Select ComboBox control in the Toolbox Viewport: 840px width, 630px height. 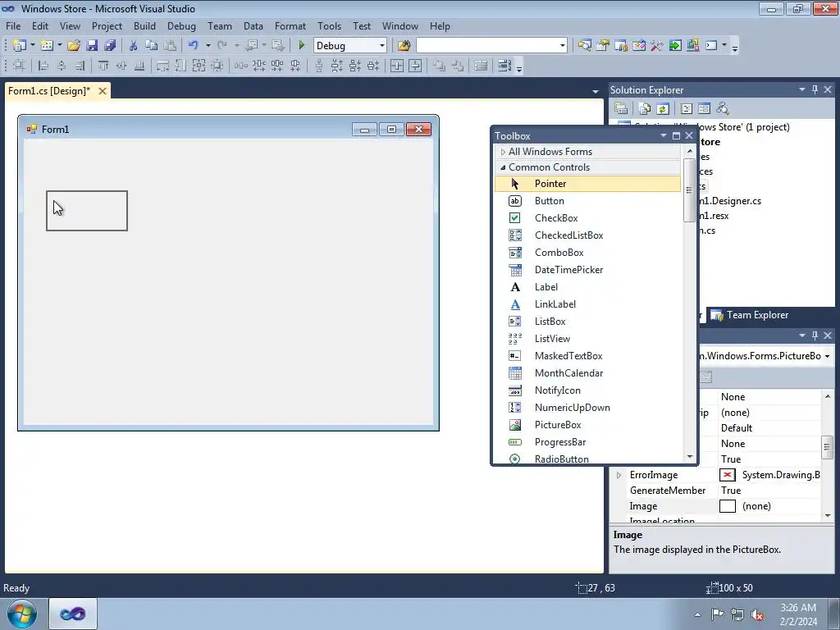(587, 253)
